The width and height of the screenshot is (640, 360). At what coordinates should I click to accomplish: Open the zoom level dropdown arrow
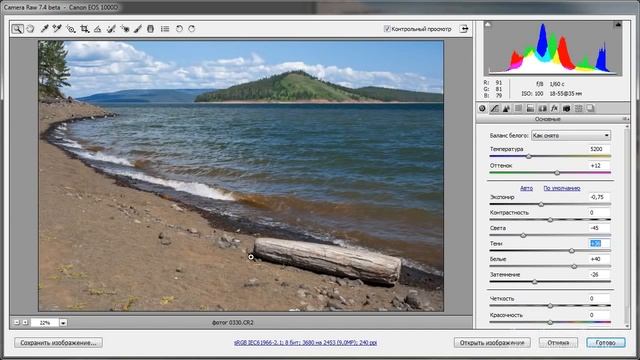point(63,322)
